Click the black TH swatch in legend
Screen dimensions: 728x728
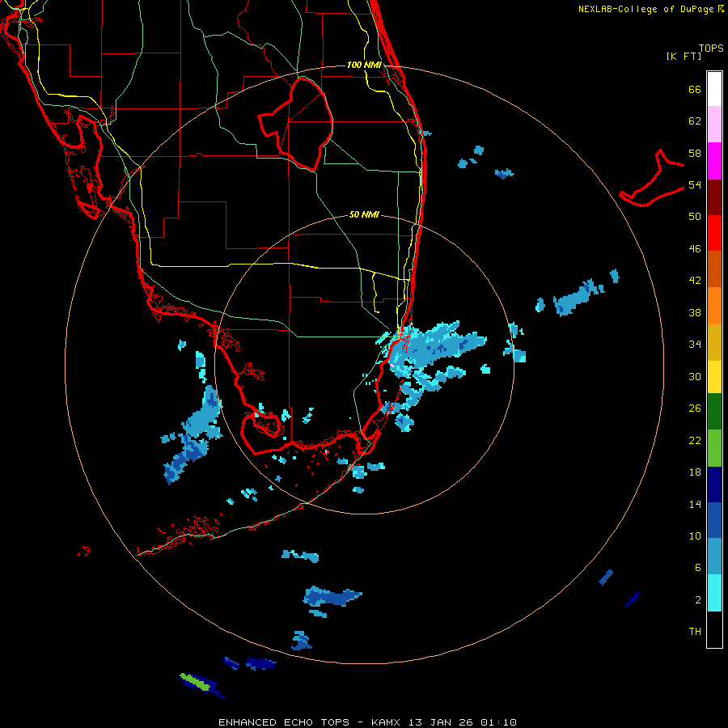coord(714,629)
